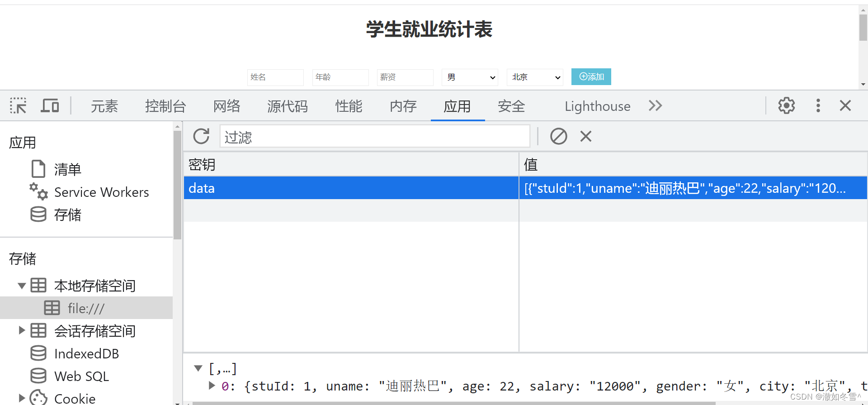Select the data row value cell
The image size is (868, 405).
point(693,188)
